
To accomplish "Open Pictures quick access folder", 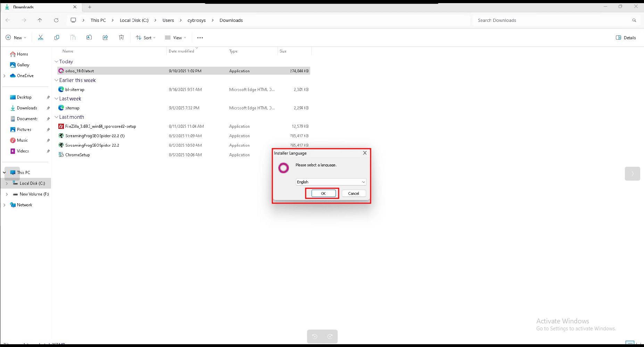I will click(x=20, y=130).
